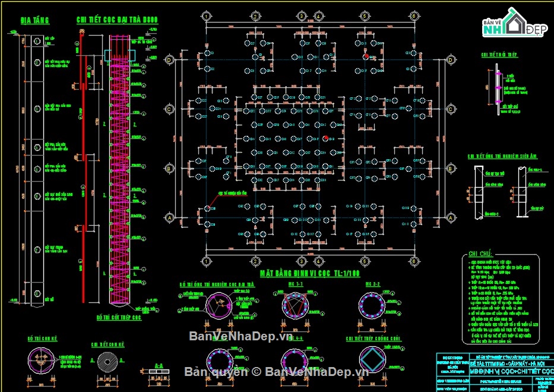Viewport: 554px width, 392px height.
Task: Select the "CHI TIẾT THÉP CHỐNG CHÓI" heading
Action: pyautogui.click(x=374, y=339)
